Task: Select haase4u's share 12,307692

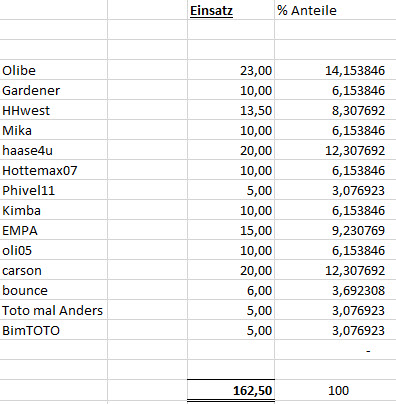Action: 335,150
